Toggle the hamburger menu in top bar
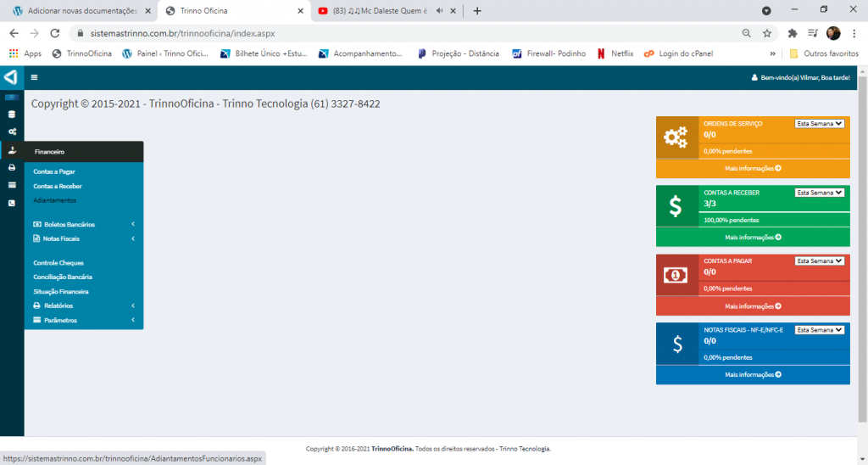The image size is (868, 465). 34,77
